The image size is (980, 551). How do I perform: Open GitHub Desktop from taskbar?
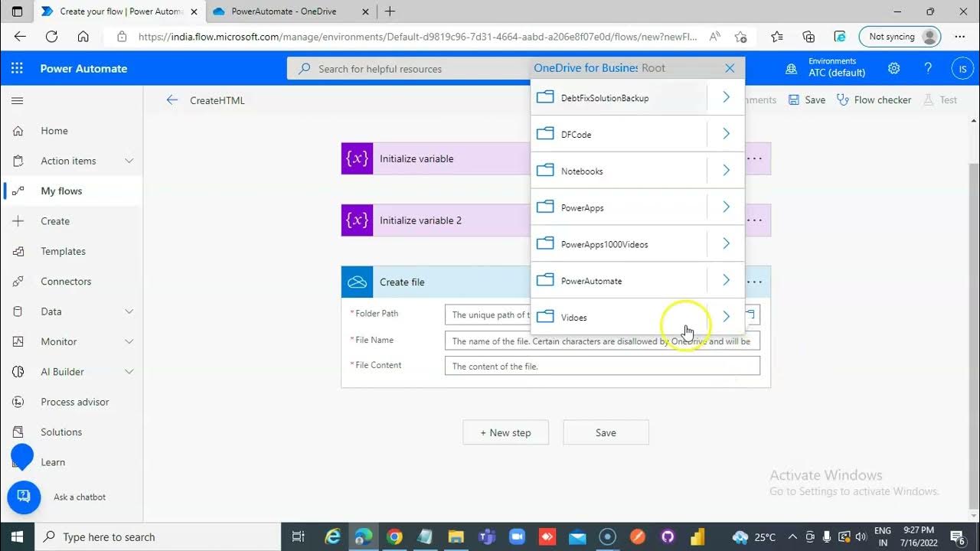click(667, 536)
